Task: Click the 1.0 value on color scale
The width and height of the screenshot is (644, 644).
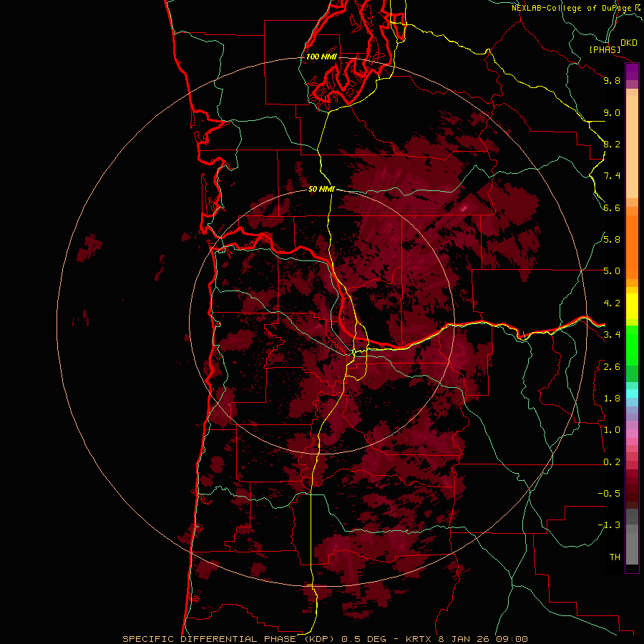Action: pos(612,430)
